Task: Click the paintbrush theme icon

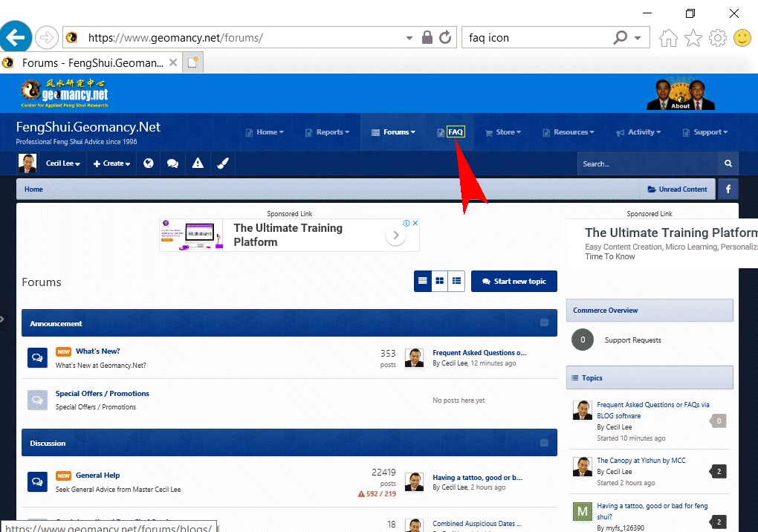Action: (x=222, y=163)
